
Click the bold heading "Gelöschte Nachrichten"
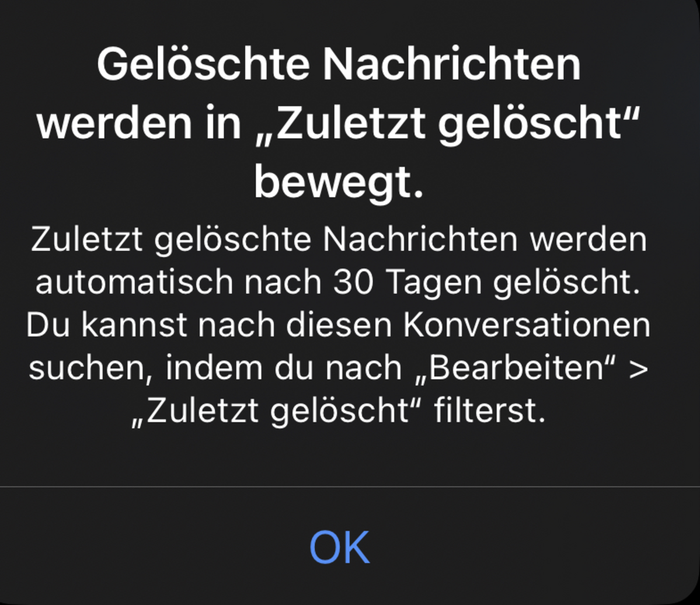339,64
